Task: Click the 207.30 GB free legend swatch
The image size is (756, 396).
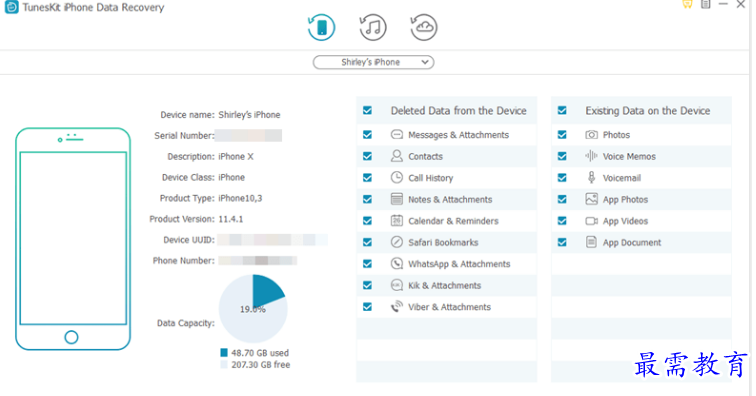Action: (224, 365)
